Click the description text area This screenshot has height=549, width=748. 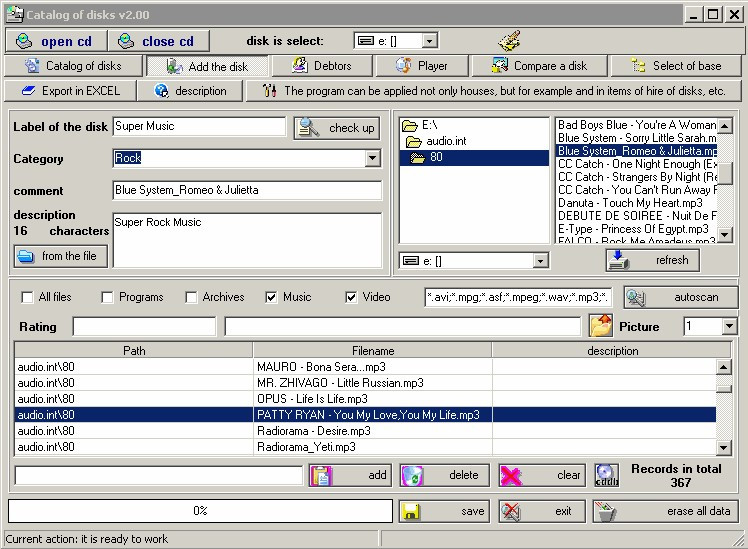[247, 240]
